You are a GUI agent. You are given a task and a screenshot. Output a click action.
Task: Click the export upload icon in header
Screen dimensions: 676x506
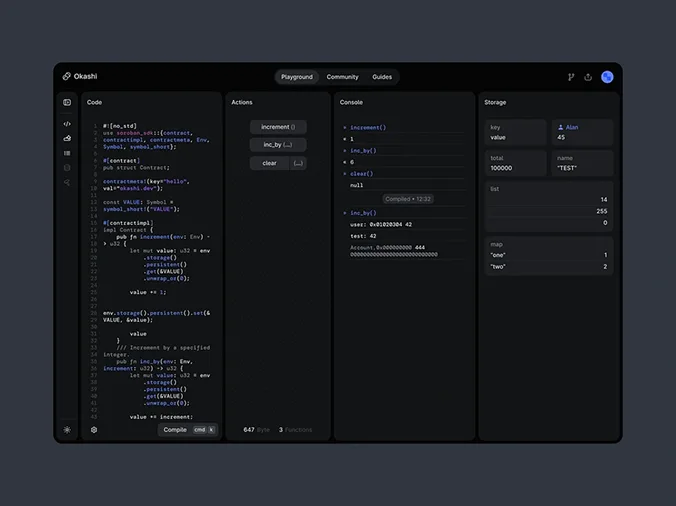click(588, 77)
